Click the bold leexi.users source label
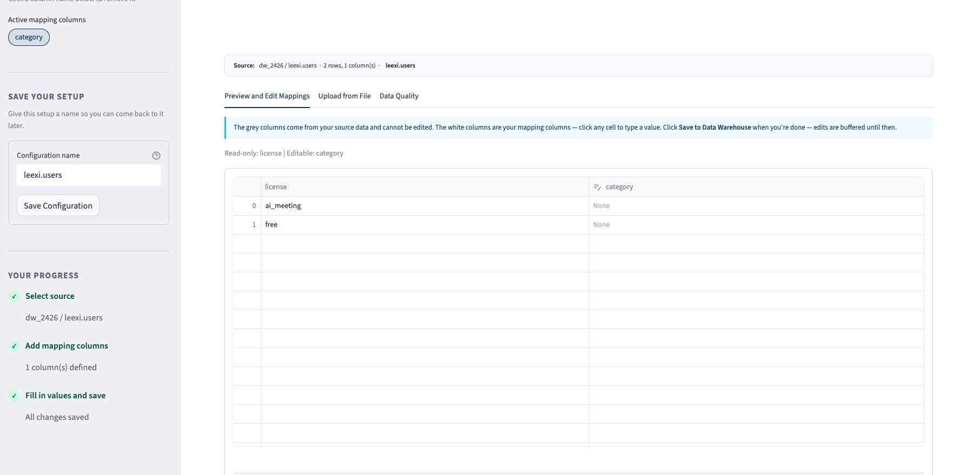 pyautogui.click(x=400, y=66)
